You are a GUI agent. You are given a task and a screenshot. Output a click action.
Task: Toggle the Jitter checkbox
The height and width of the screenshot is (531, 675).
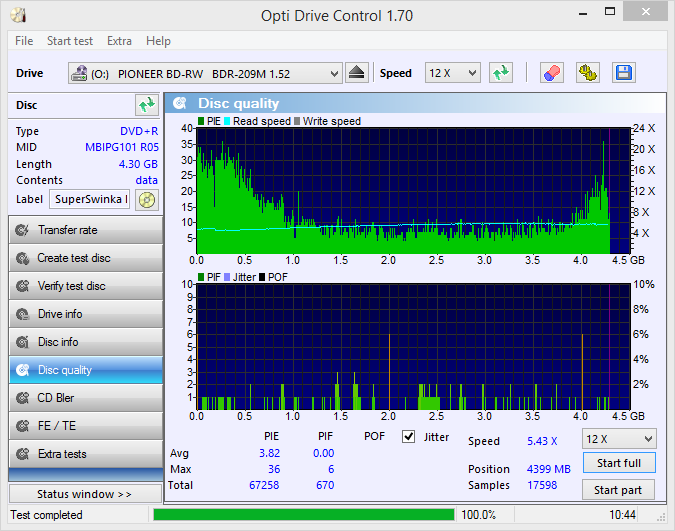pos(408,437)
